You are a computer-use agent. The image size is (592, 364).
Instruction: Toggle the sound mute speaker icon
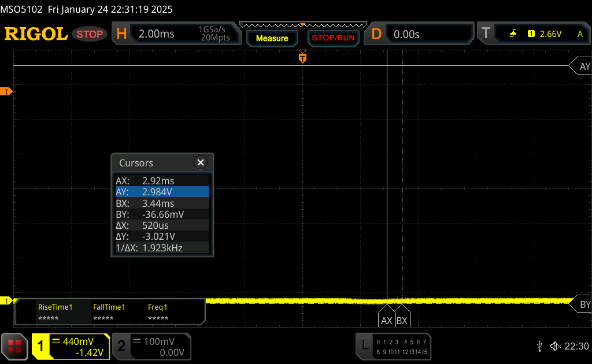[555, 346]
